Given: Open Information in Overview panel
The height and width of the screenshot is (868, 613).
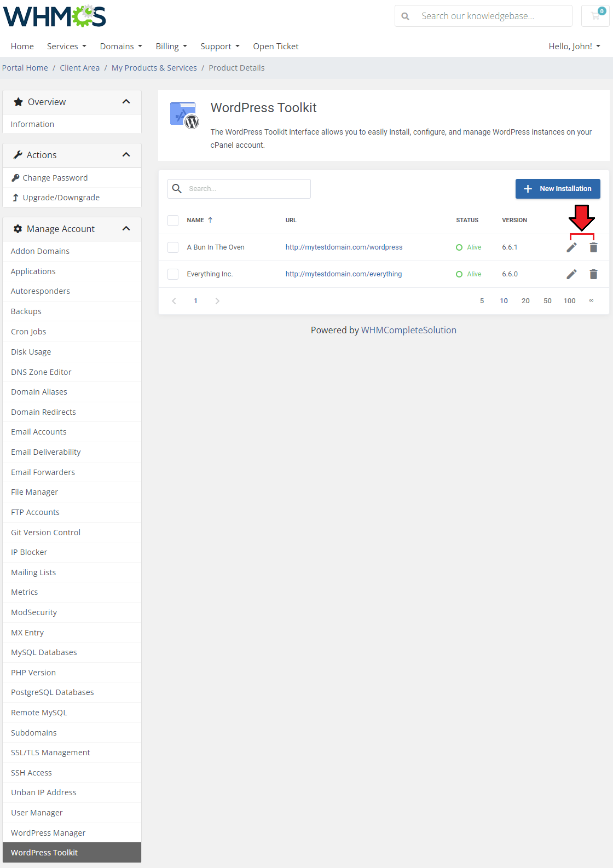Looking at the screenshot, I should 72,124.
